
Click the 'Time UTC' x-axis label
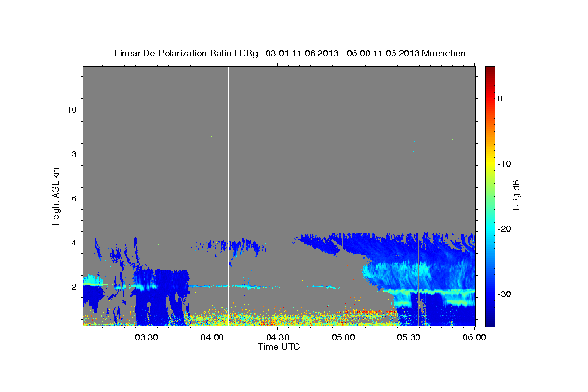click(x=279, y=347)
